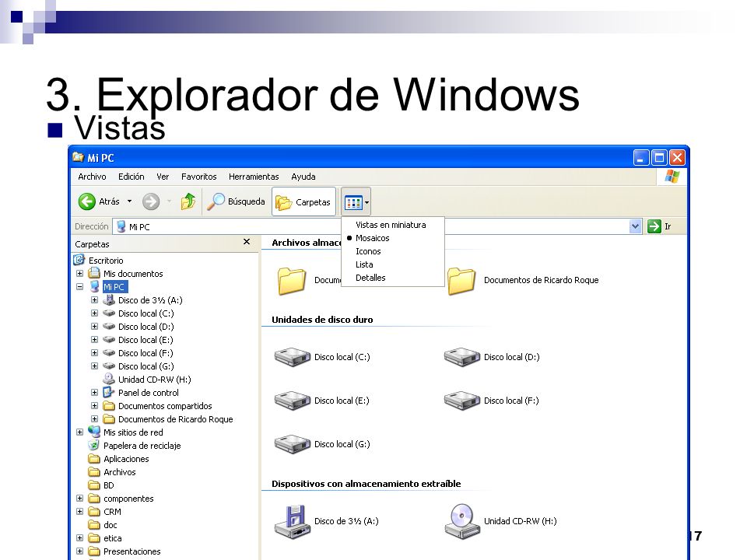The width and height of the screenshot is (747, 560).
Task: Choose Vistas en miniatura view option
Action: point(391,225)
